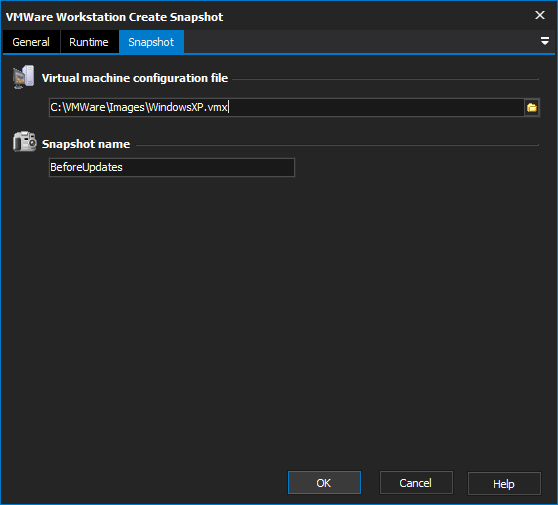Click the dialog title bar text
The height and width of the screenshot is (505, 558).
(114, 17)
